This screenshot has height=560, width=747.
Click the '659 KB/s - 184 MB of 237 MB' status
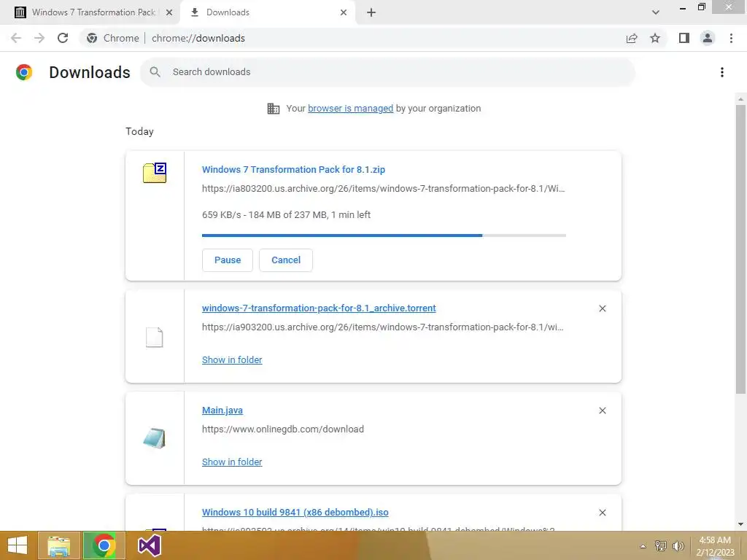[286, 215]
